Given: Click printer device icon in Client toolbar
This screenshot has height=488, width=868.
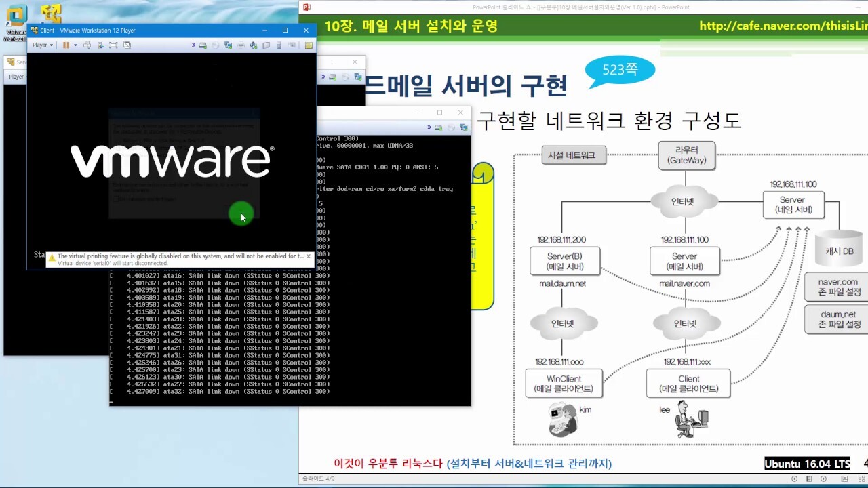Looking at the screenshot, I should pyautogui.click(x=241, y=45).
